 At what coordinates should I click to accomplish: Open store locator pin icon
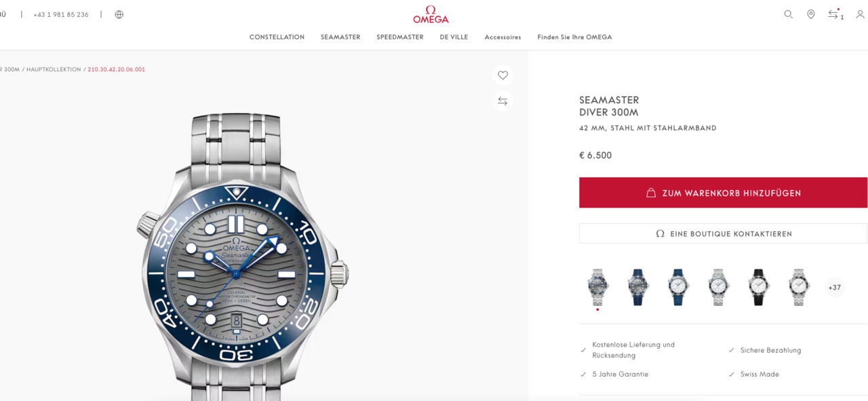pyautogui.click(x=810, y=14)
